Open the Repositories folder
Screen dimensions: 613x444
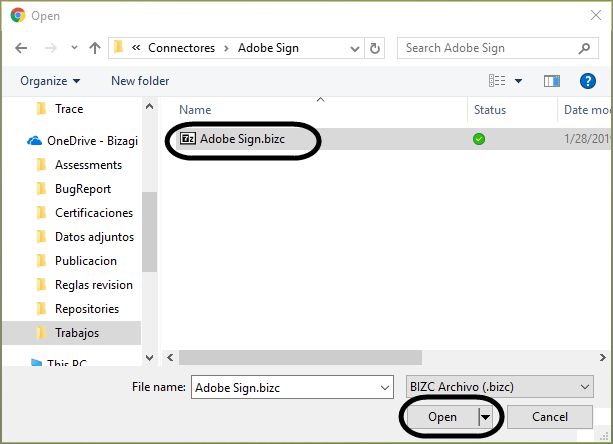[87, 309]
